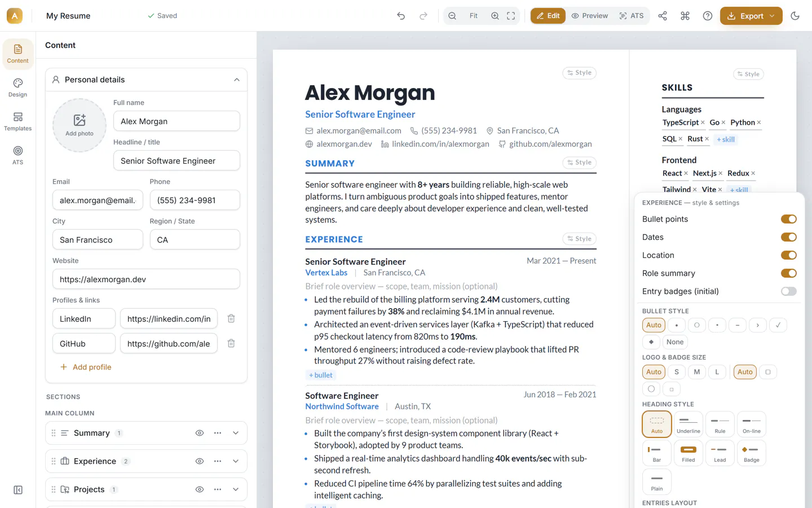Viewport: 812px width, 508px height.
Task: Open the ATS tab in the left sidebar
Action: click(18, 155)
